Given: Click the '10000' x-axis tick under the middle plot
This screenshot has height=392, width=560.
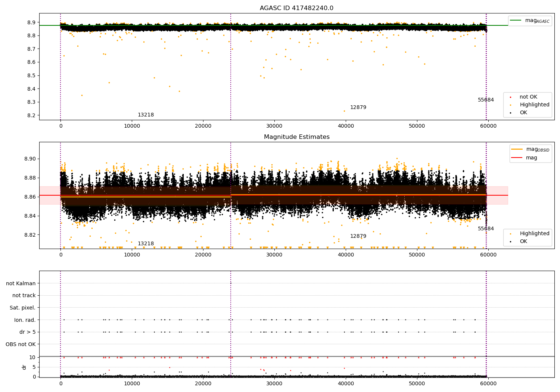Looking at the screenshot, I should [x=132, y=255].
